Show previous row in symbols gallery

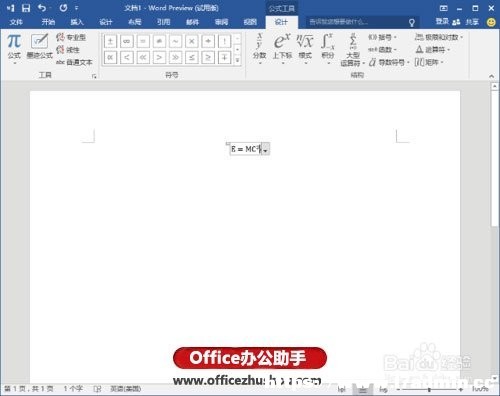coord(237,39)
